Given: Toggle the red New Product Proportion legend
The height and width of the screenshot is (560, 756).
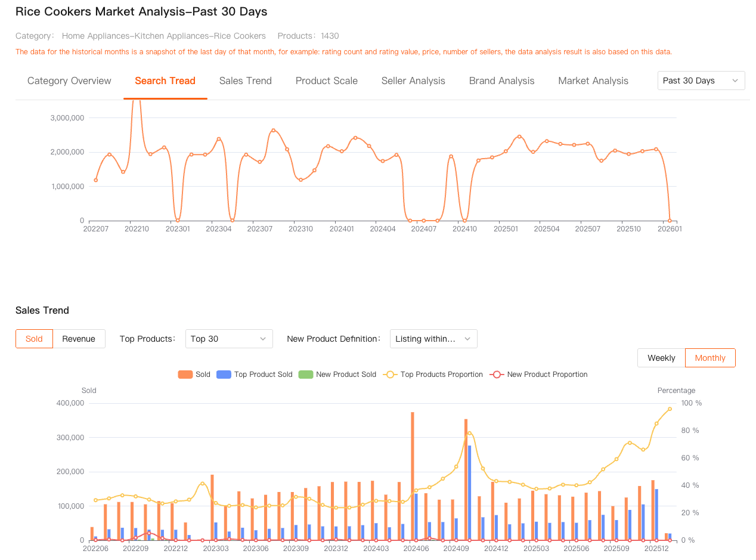Looking at the screenshot, I should [497, 375].
